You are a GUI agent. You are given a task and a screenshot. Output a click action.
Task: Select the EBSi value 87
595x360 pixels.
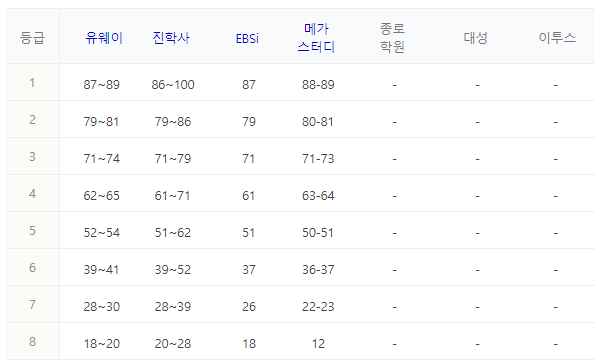pos(249,85)
